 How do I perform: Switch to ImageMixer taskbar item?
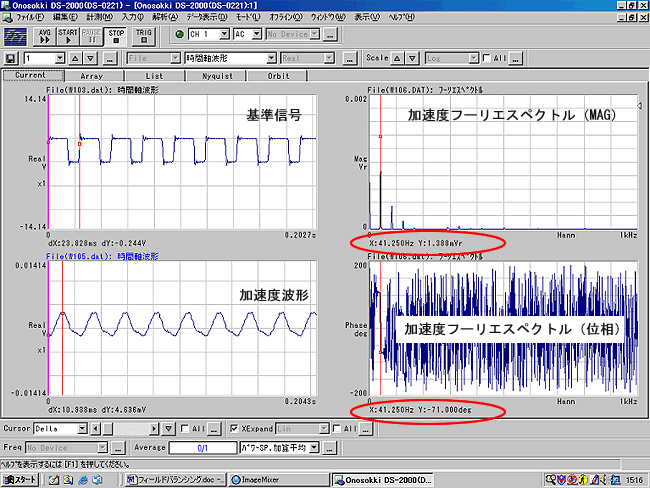tap(279, 480)
